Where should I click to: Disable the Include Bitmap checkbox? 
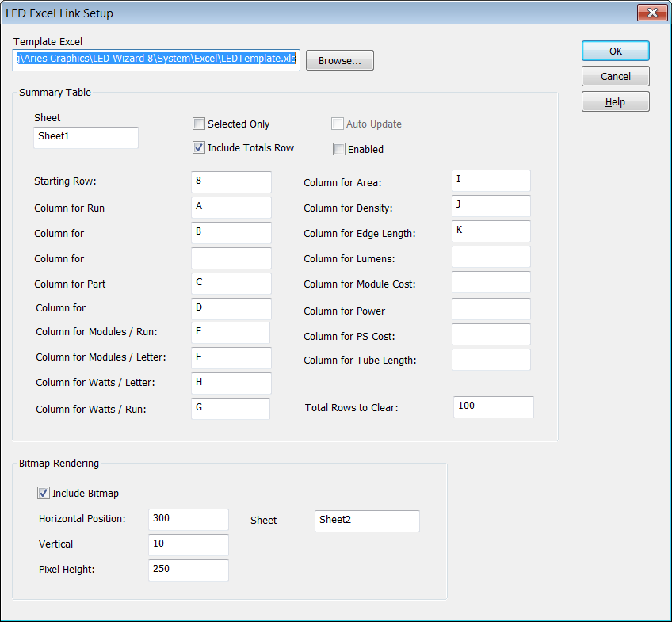[x=44, y=493]
